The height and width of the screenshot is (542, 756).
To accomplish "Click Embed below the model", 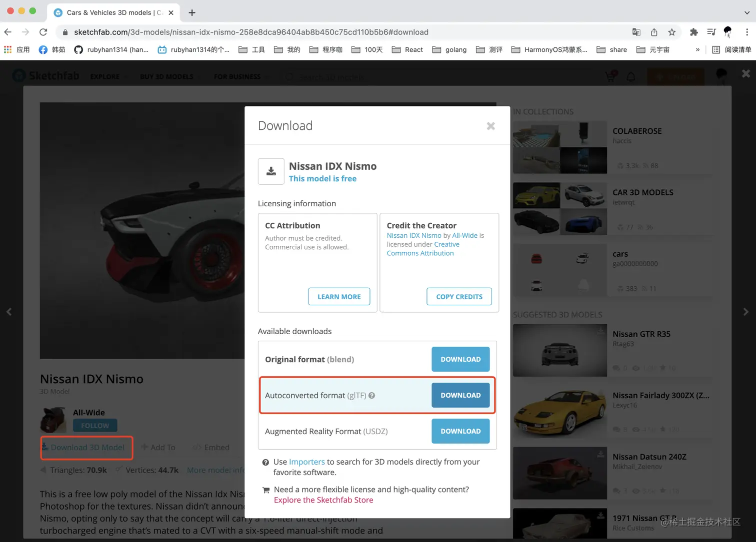I will point(211,448).
